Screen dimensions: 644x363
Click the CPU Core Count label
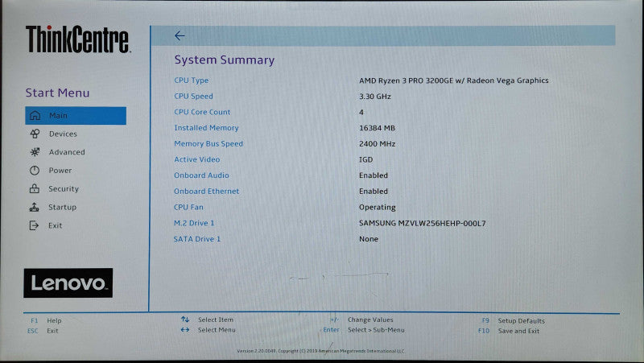pos(202,112)
